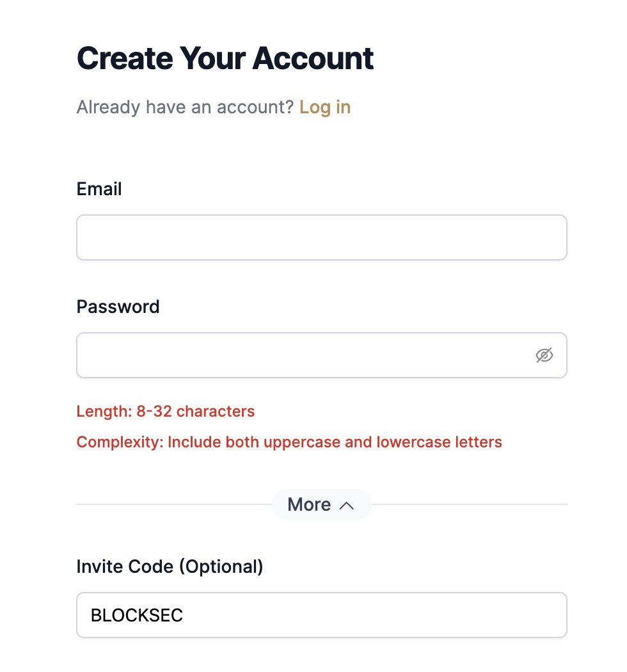Focus the Password input field

[321, 355]
